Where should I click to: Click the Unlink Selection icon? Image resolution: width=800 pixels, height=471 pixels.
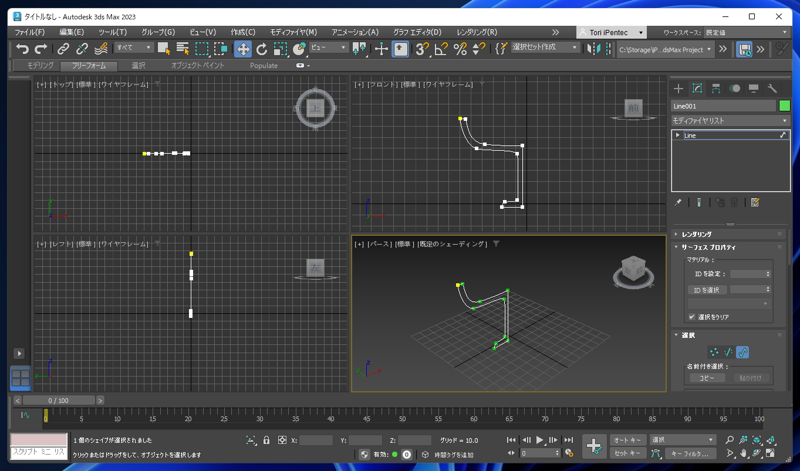pyautogui.click(x=82, y=48)
